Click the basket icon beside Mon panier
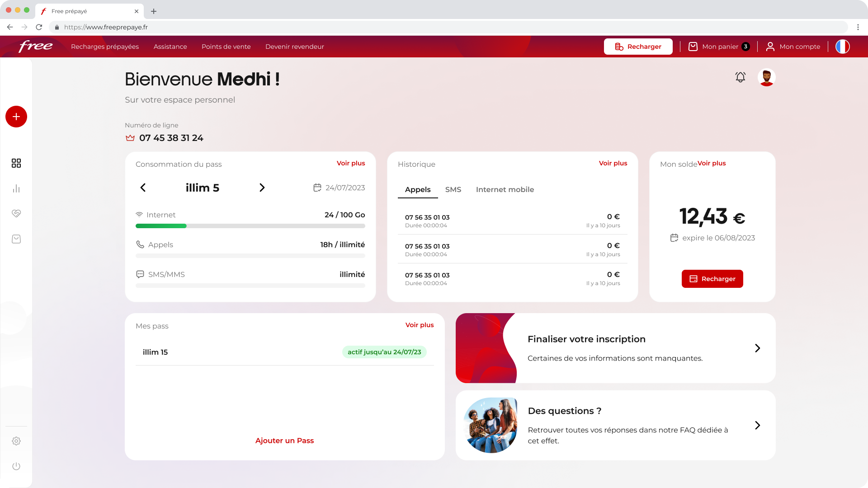This screenshot has width=868, height=488. [x=693, y=47]
